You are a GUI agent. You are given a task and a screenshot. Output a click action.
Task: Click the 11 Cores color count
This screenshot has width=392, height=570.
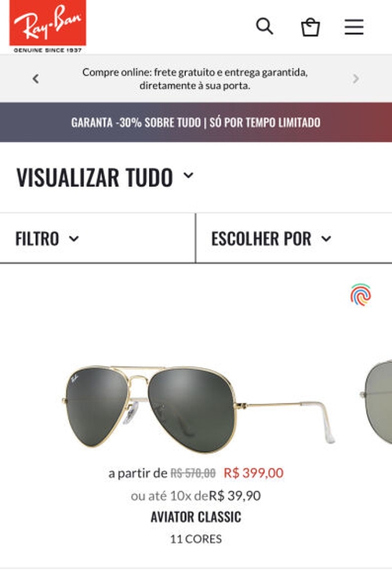point(196,539)
